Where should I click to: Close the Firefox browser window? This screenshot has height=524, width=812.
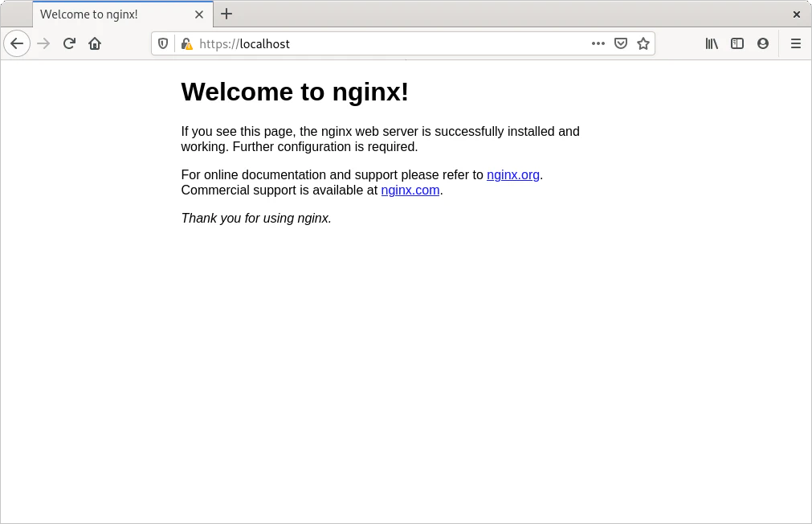tap(797, 14)
